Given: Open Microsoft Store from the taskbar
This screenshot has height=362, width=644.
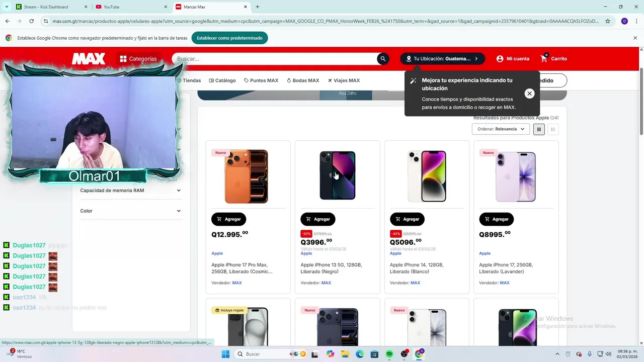Looking at the screenshot, I should coord(374,354).
